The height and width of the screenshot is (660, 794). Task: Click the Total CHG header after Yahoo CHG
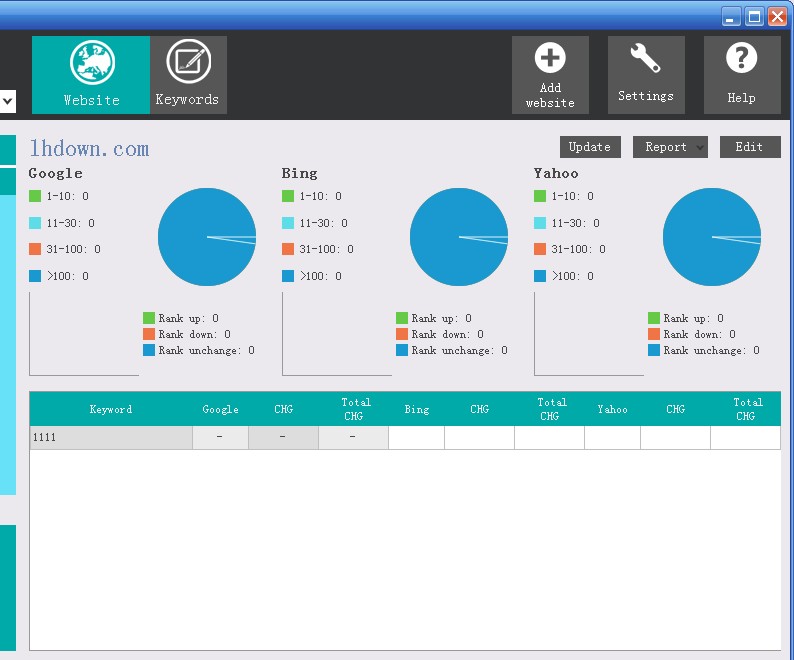coord(745,409)
